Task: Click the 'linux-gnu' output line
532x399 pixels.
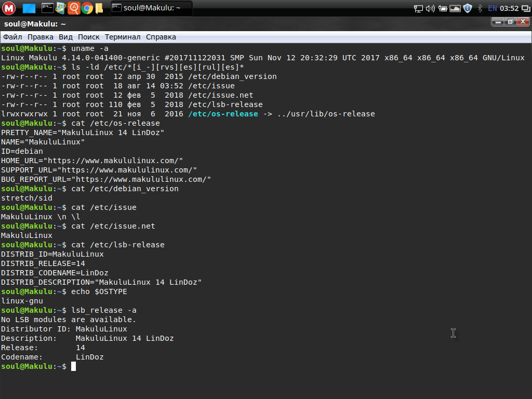Action: coord(22,301)
